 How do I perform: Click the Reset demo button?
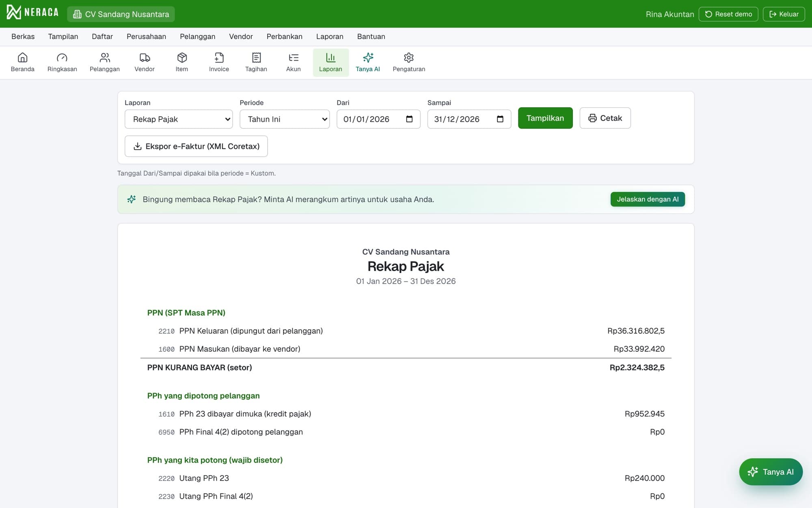point(728,14)
